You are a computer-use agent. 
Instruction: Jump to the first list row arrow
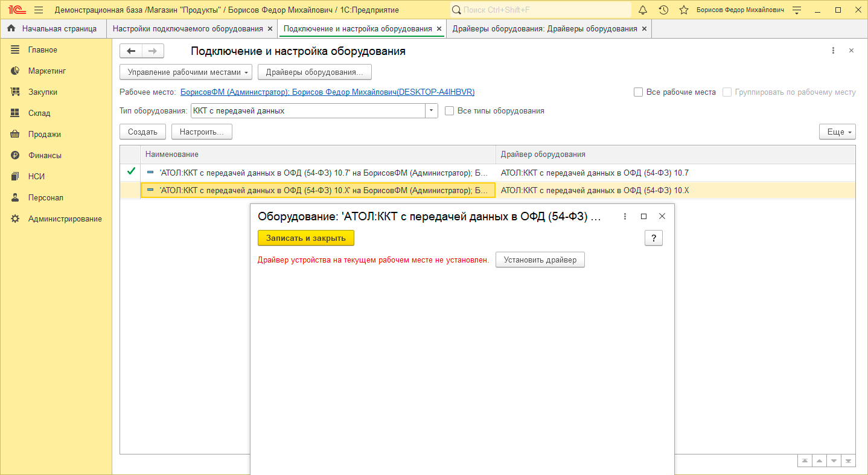click(805, 461)
